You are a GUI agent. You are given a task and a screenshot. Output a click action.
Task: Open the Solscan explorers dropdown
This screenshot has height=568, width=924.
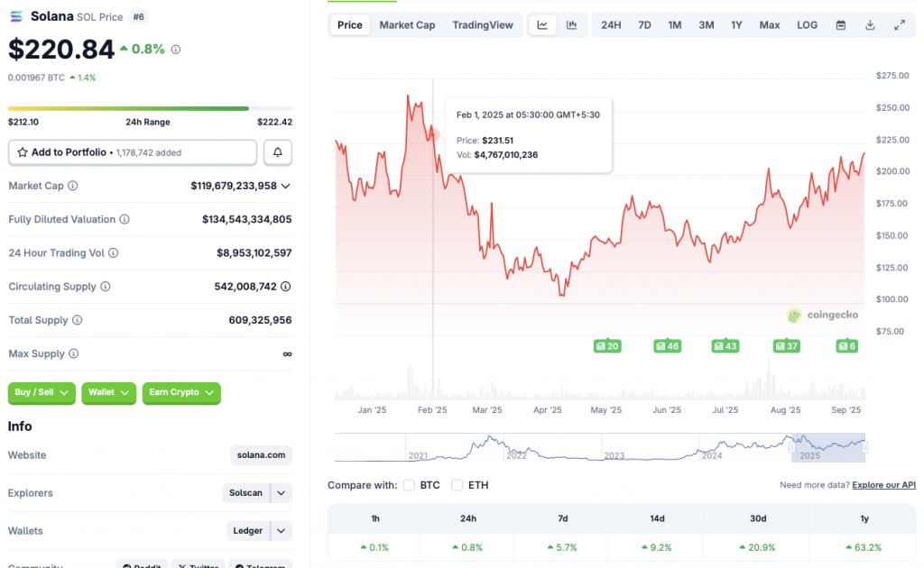tap(282, 493)
